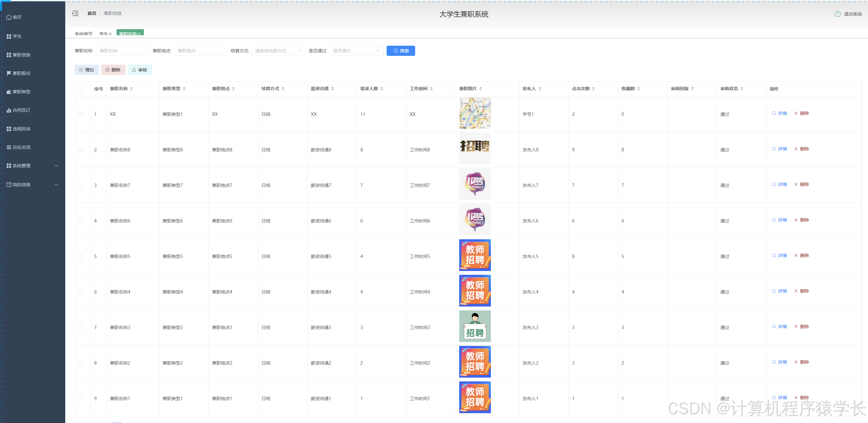
Task: Switch to the 系统首页 tab
Action: click(x=84, y=34)
